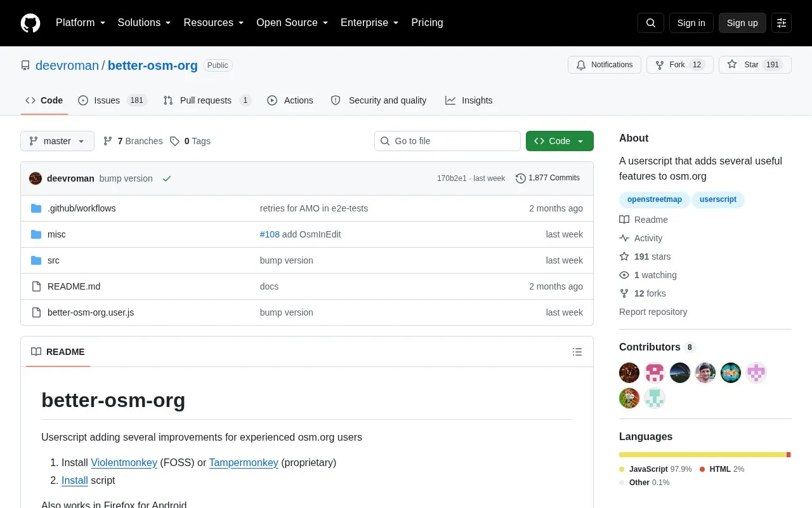
Task: Expand the Enterprise menu
Action: (x=370, y=23)
